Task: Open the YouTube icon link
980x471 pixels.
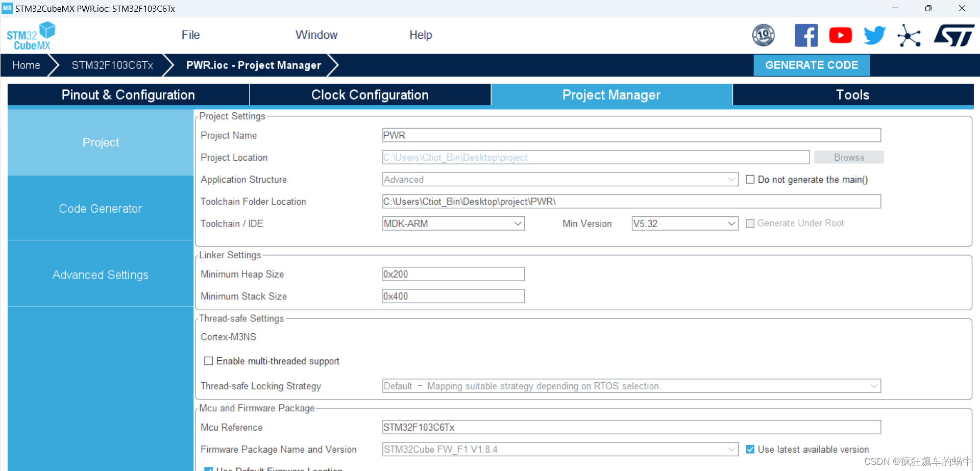Action: click(x=840, y=35)
